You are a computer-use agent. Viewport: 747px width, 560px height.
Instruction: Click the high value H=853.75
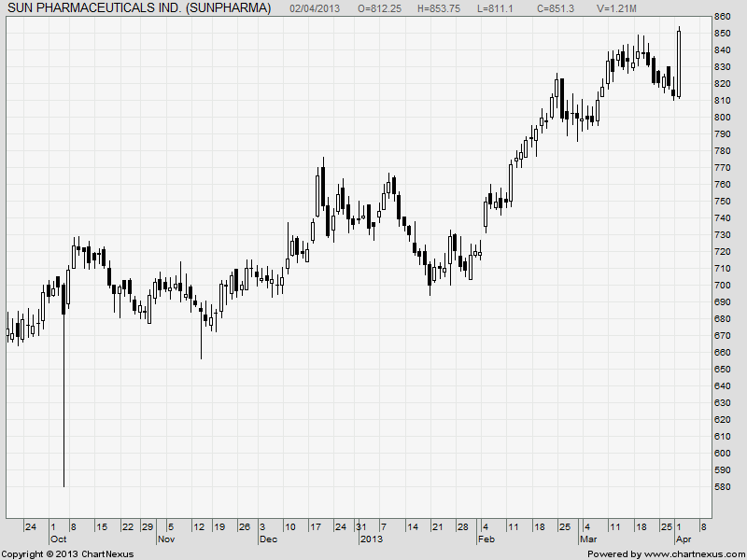[438, 8]
